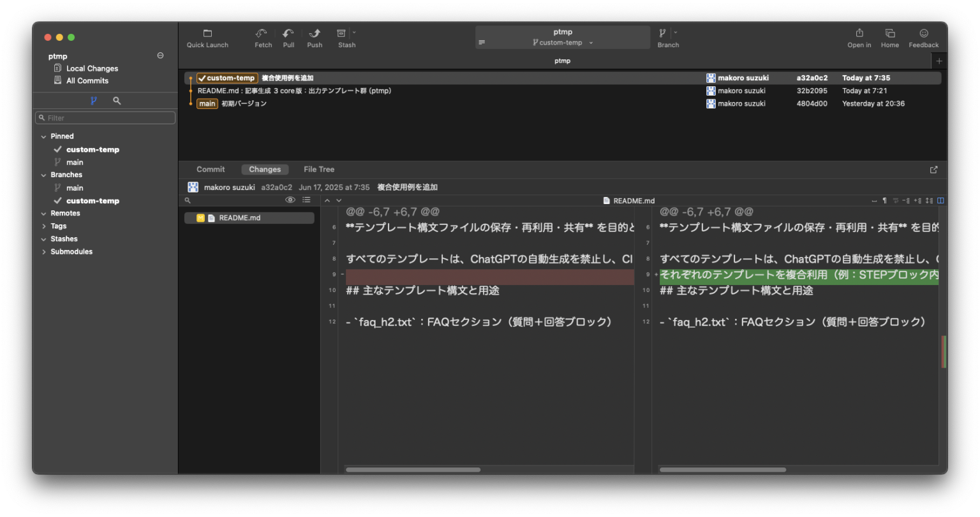Open the ptmp repository options circle icon
The image size is (980, 517).
160,55
